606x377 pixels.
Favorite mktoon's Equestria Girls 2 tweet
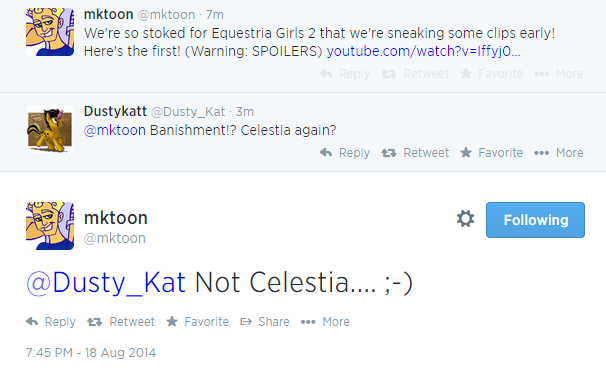coord(491,74)
